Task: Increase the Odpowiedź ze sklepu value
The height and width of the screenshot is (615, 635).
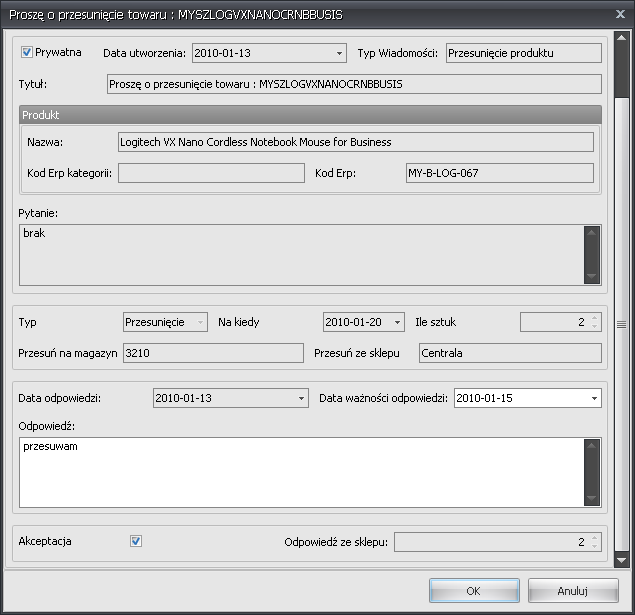Action: 594,538
